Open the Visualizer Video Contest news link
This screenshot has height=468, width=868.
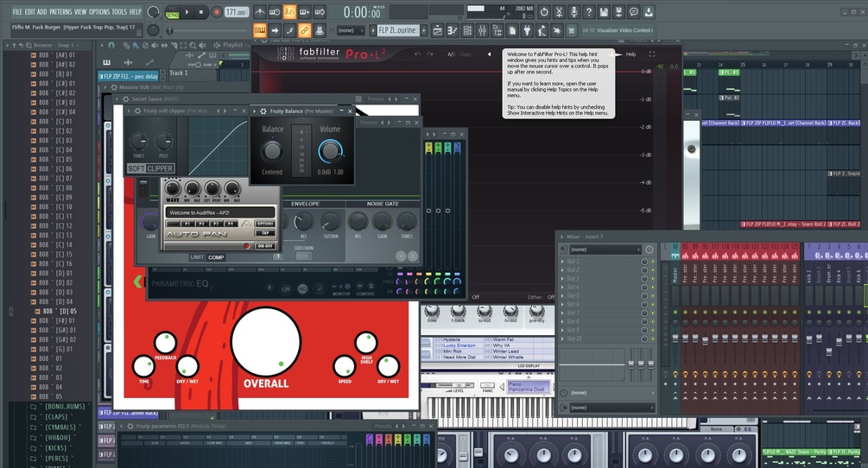pyautogui.click(x=618, y=30)
